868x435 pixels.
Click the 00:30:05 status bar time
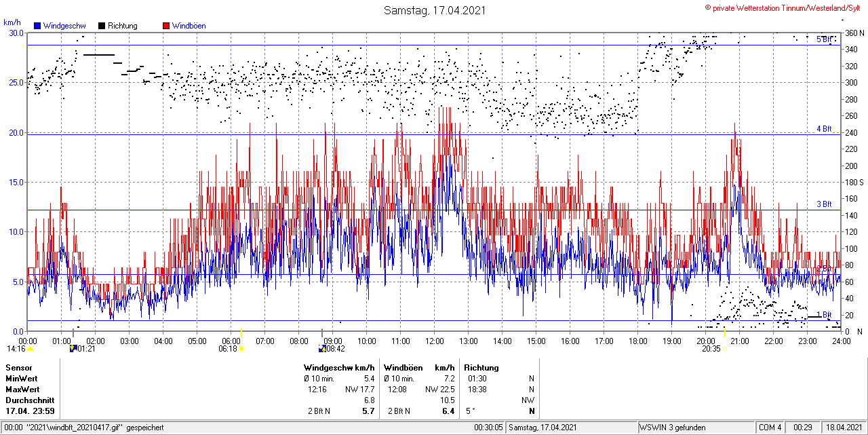pyautogui.click(x=489, y=428)
